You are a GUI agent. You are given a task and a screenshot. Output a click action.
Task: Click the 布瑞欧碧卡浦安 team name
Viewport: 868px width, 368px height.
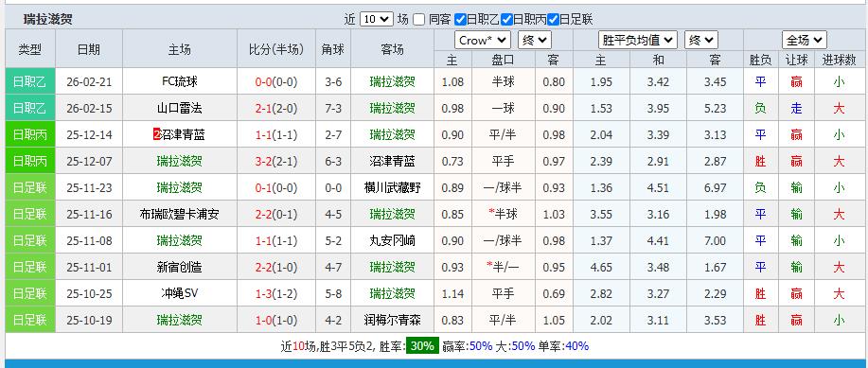click(x=179, y=214)
